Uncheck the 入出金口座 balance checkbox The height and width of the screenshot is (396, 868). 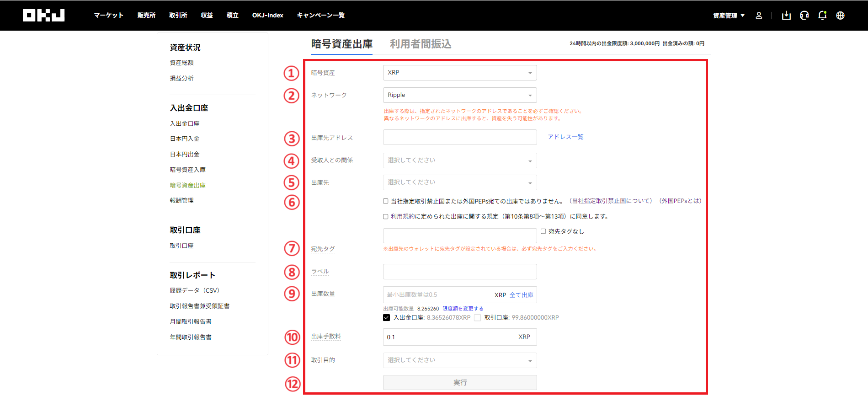(387, 318)
